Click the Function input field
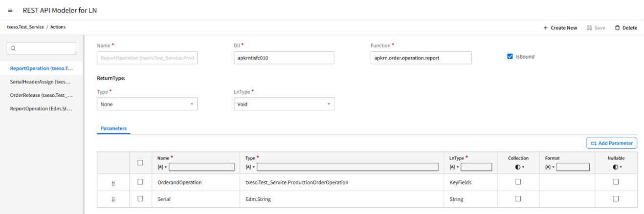 pyautogui.click(x=421, y=58)
